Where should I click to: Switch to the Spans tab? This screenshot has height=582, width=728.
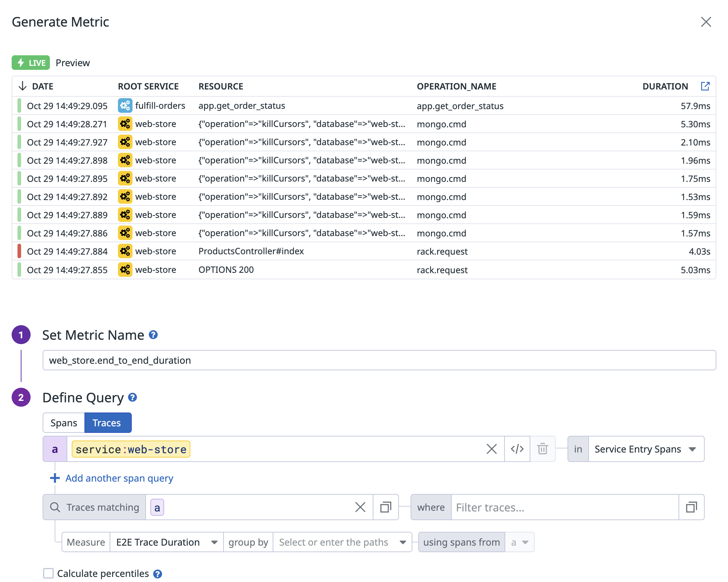(x=64, y=423)
